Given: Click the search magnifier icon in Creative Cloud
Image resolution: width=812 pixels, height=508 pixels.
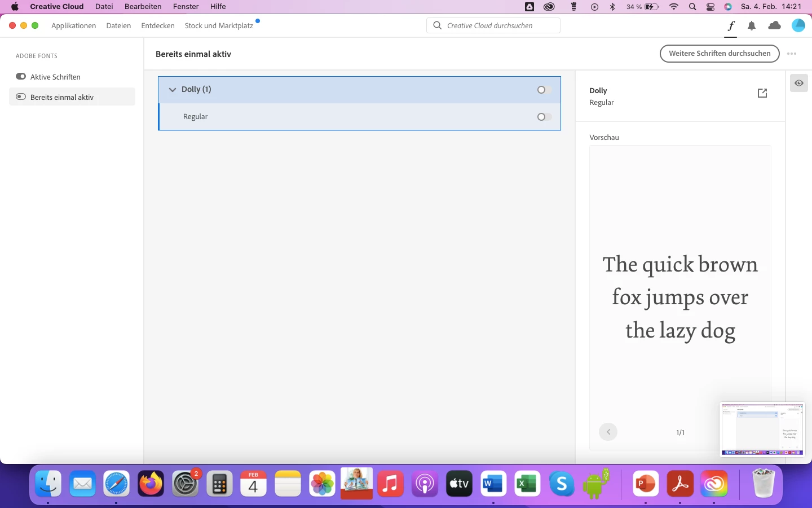Looking at the screenshot, I should click(x=437, y=25).
